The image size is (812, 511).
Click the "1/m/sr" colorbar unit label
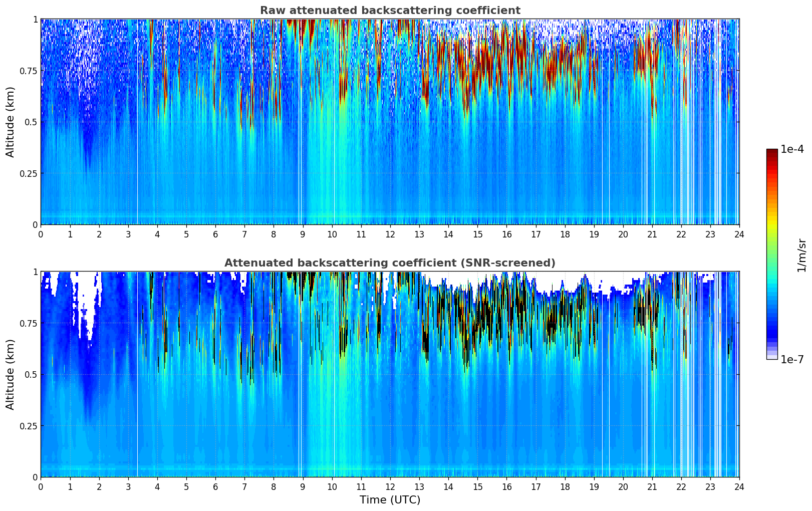(x=801, y=254)
